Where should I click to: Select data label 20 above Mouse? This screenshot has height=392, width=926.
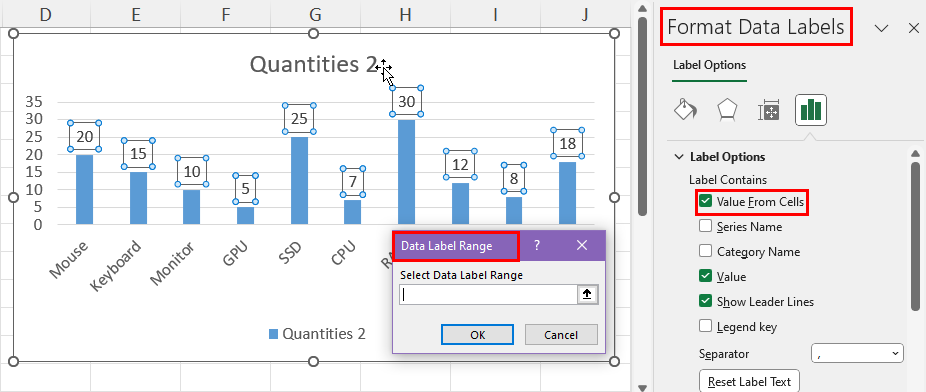click(x=85, y=136)
